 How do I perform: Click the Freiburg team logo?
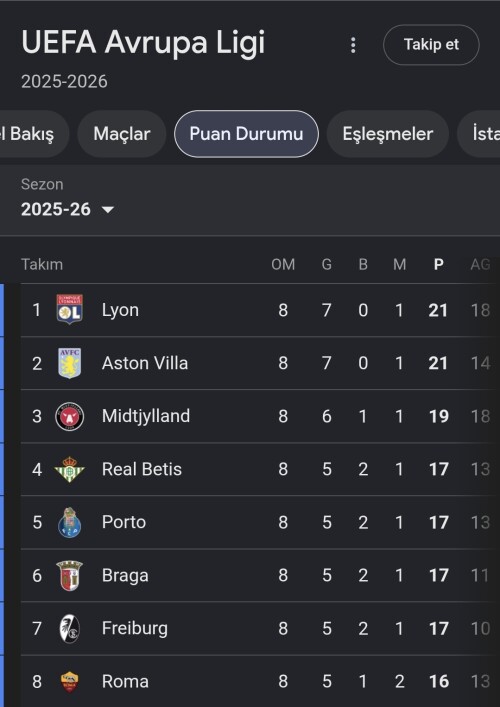coord(69,629)
